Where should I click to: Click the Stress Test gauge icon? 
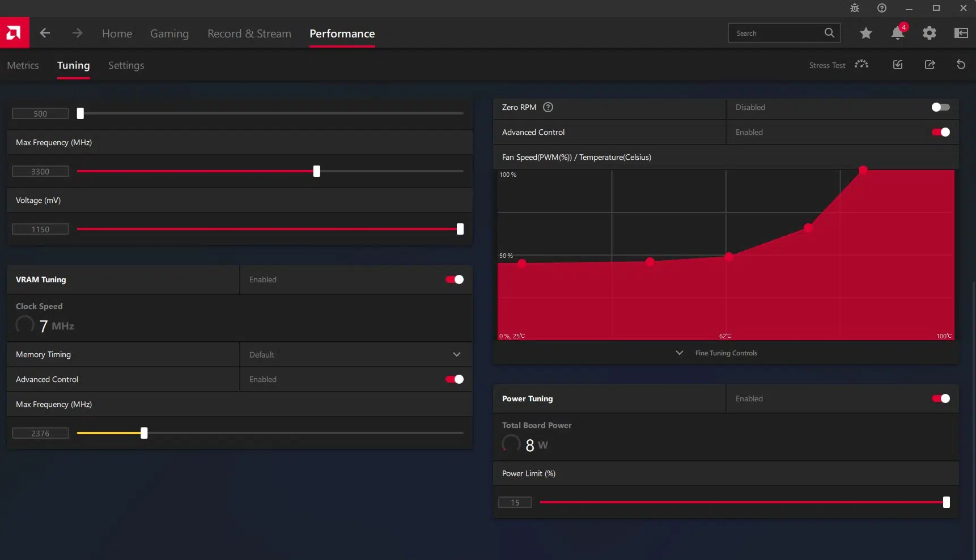pyautogui.click(x=862, y=65)
